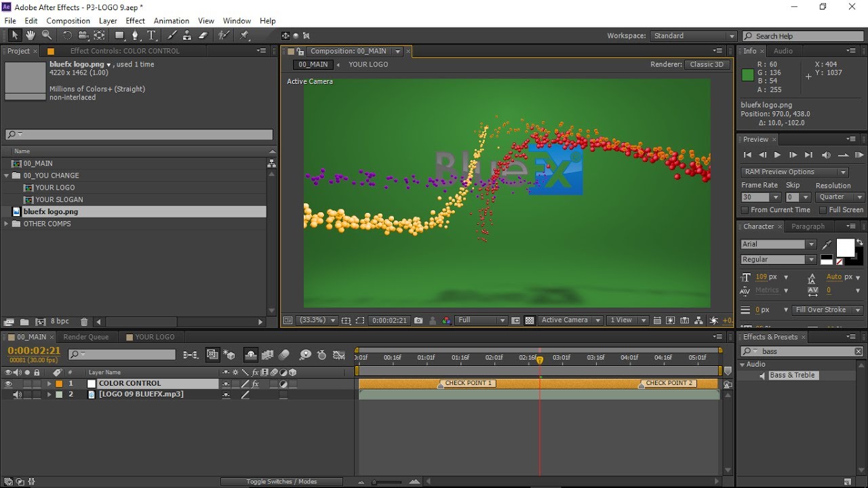868x488 pixels.
Task: Open the composition flowchart icon in viewer
Action: click(x=699, y=320)
